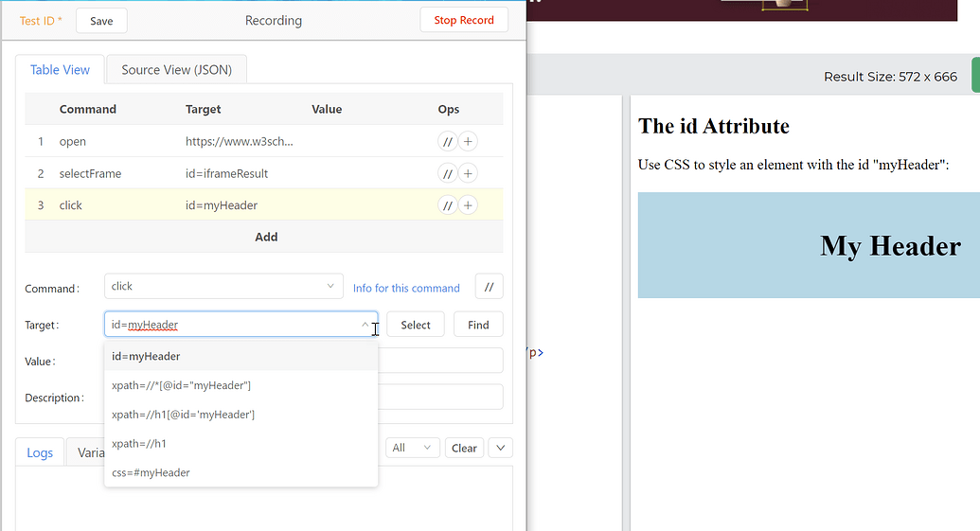This screenshot has height=531, width=980.
Task: Switch to Source View (JSON) tab
Action: pos(177,69)
